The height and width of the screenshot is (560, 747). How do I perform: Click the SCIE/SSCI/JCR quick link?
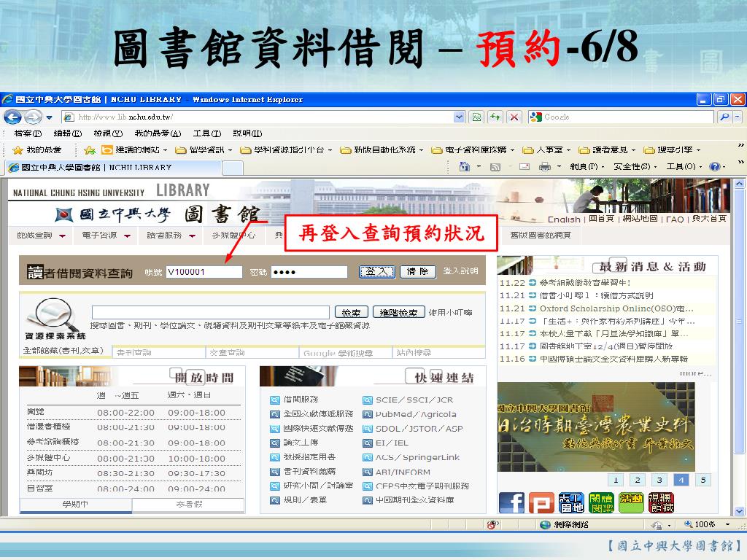414,400
